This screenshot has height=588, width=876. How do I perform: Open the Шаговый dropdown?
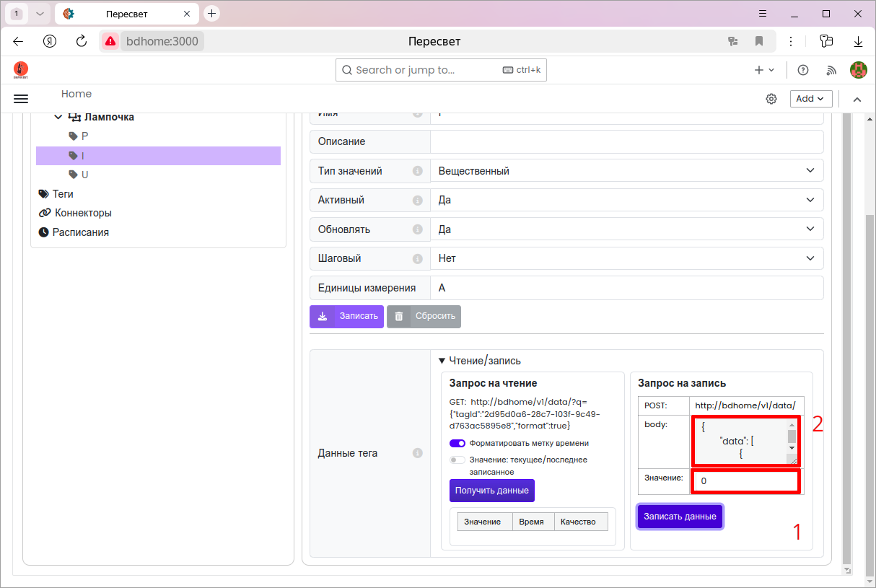pos(626,258)
